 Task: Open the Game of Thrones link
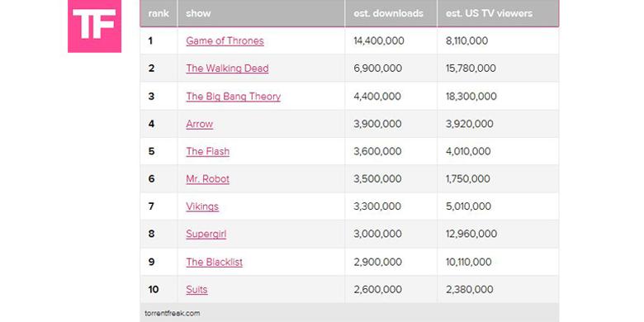point(225,40)
